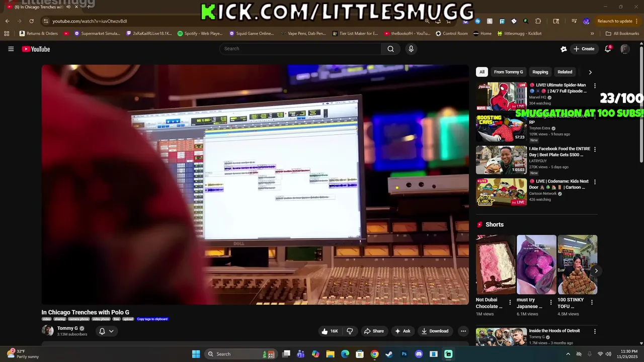Open options for Codename: Kids Next Door video
This screenshot has width=644, height=362.
595,182
